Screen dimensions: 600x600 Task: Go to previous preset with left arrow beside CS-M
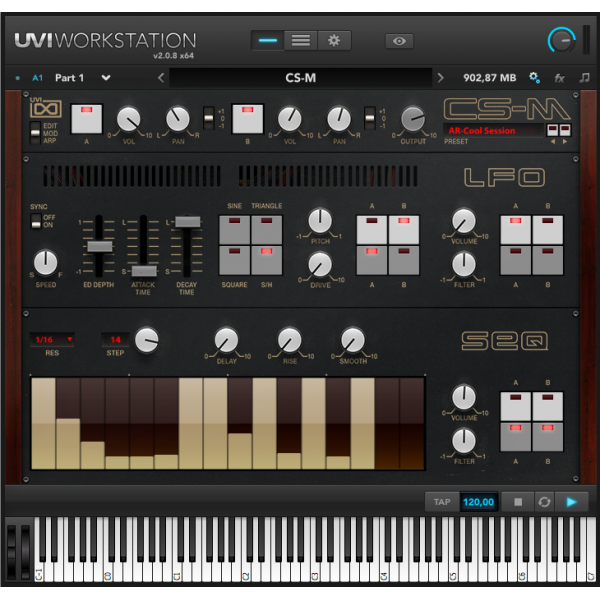(161, 78)
